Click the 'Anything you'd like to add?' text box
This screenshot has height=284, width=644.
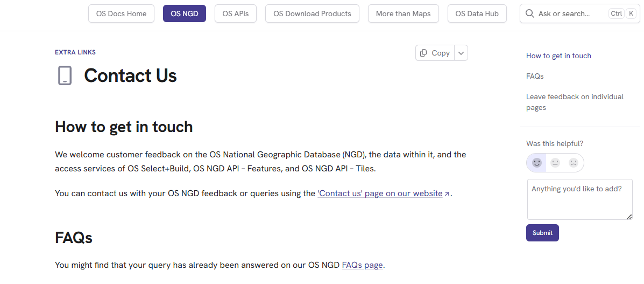tap(579, 199)
